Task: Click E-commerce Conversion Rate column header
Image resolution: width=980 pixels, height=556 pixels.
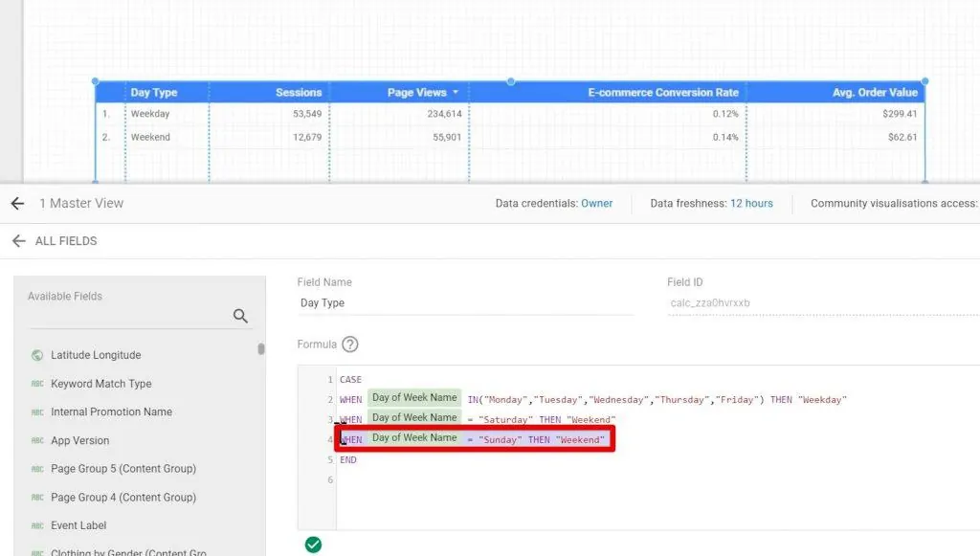Action: 662,93
